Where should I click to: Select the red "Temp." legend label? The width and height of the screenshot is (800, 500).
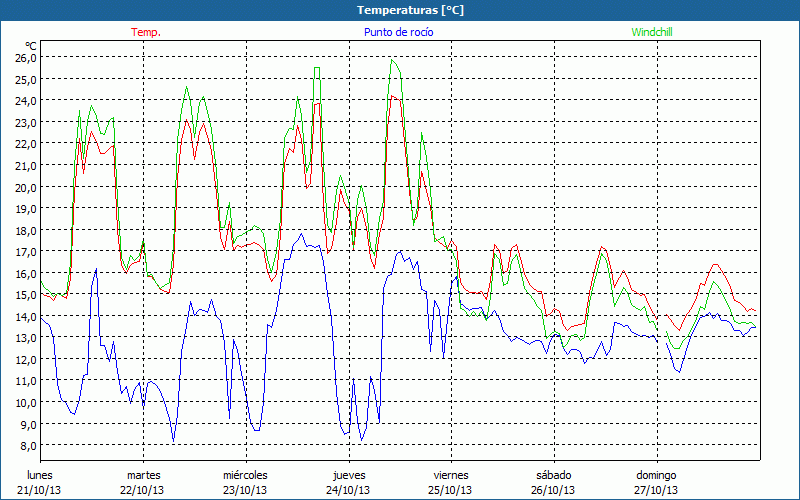click(146, 32)
